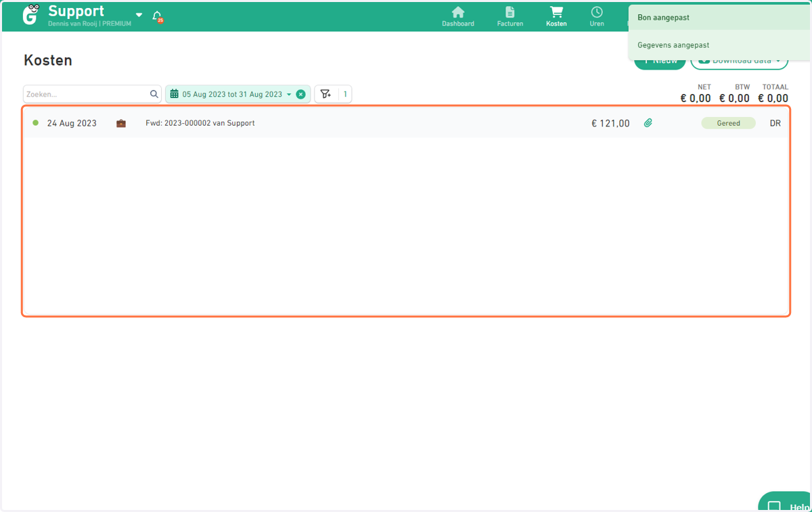
Task: Add a filter with funnel icon
Action: tap(325, 94)
